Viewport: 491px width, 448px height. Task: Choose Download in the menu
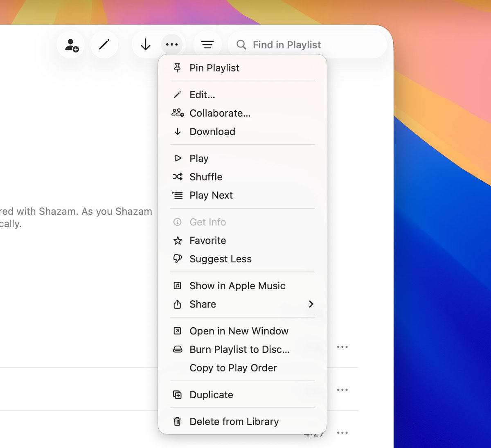click(242, 132)
